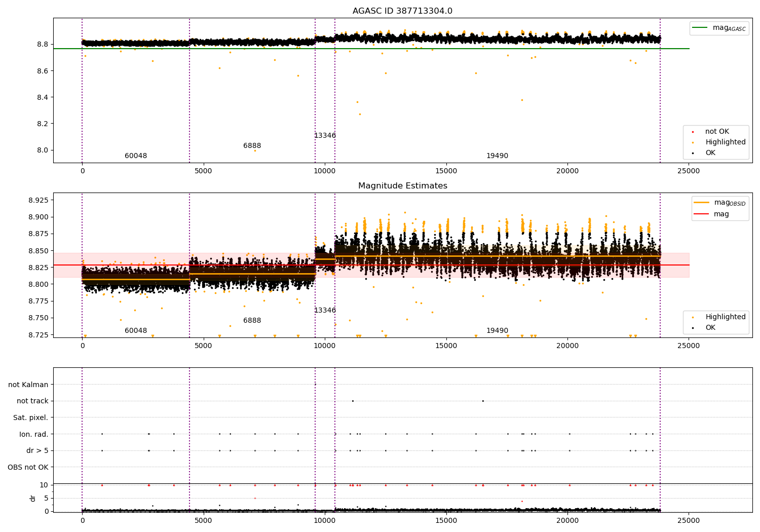Viewport: 760px width, 532px height.
Task: Click the '8.6' y-axis tick of top plot
Action: (x=43, y=71)
